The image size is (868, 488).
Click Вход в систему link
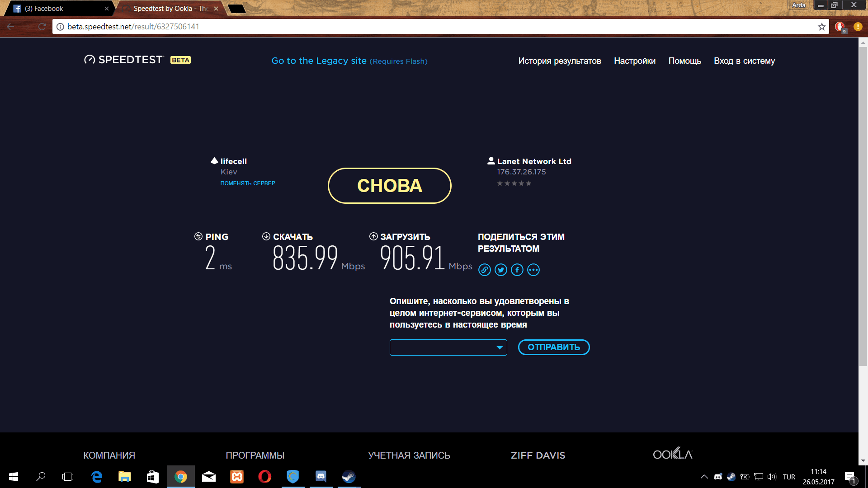744,61
